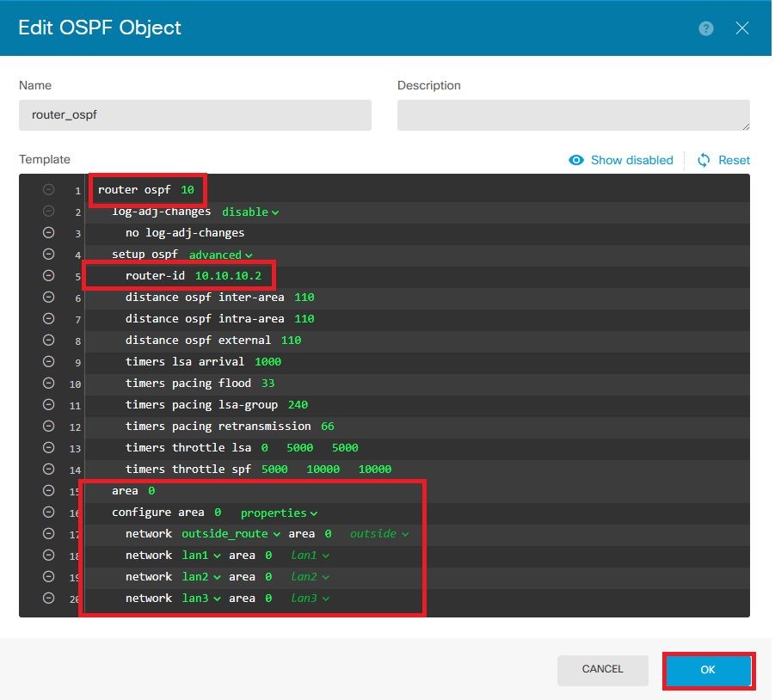Open setup ospf advanced dropdown

coord(221,255)
